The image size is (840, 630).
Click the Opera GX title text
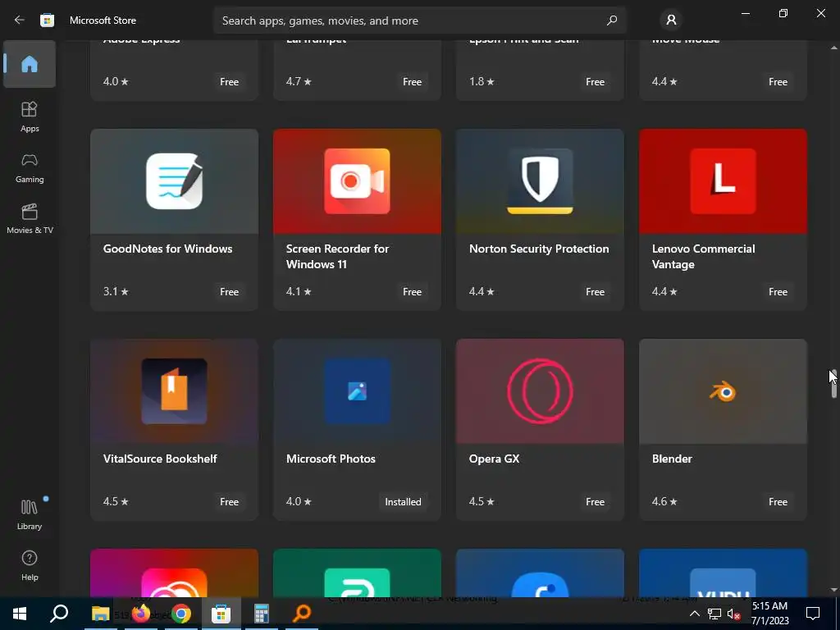tap(494, 459)
